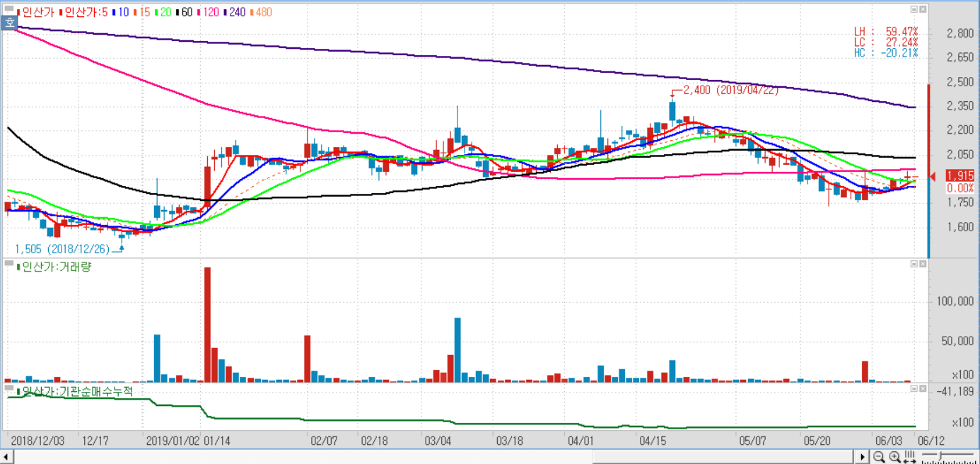The height and width of the screenshot is (464, 980).
Task: Click the 04/15 date axis label
Action: click(652, 440)
